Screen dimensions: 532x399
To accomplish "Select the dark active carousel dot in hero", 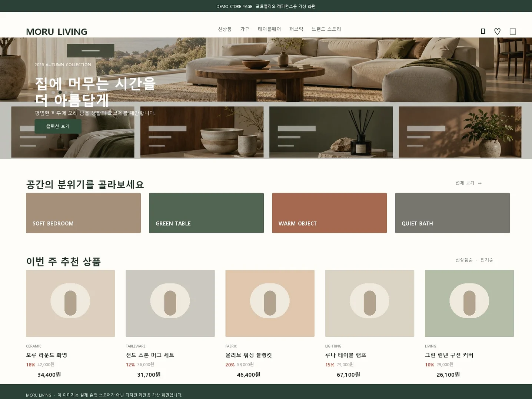I will (60, 92).
